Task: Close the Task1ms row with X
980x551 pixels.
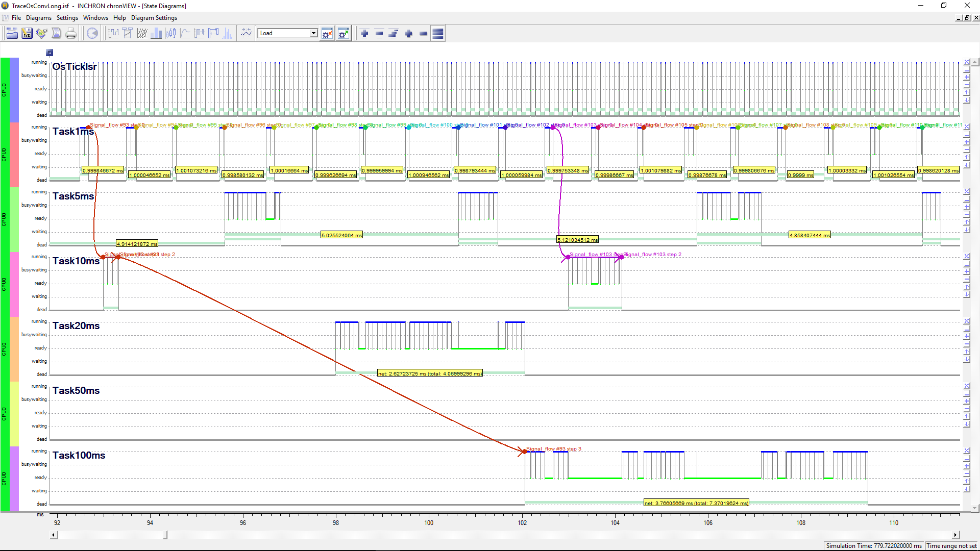Action: (x=967, y=127)
